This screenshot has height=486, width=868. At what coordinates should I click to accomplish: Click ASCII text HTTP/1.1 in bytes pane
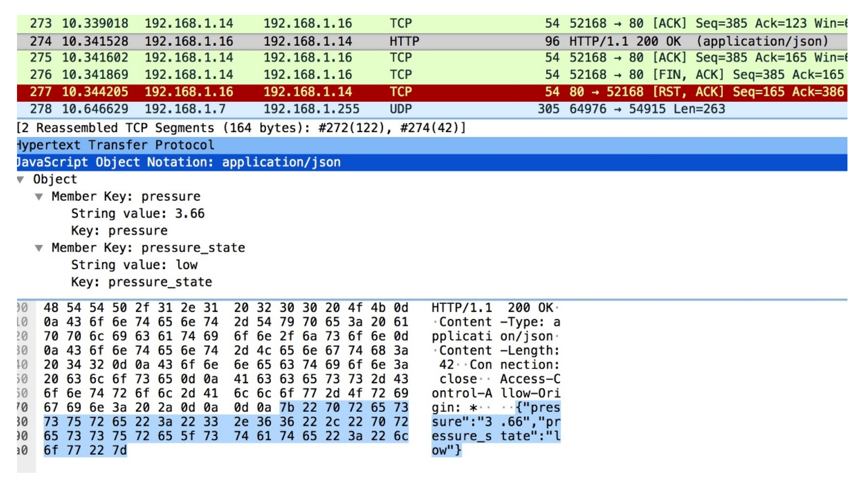(x=462, y=308)
